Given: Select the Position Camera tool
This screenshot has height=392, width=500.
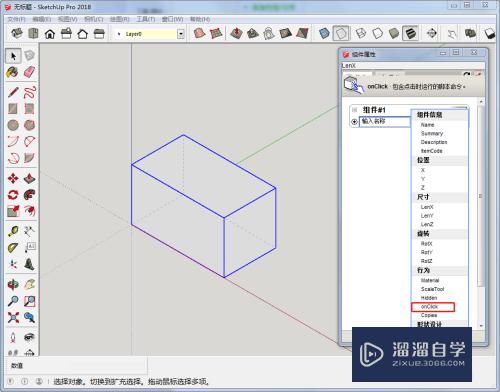Looking at the screenshot, I should (x=13, y=337).
